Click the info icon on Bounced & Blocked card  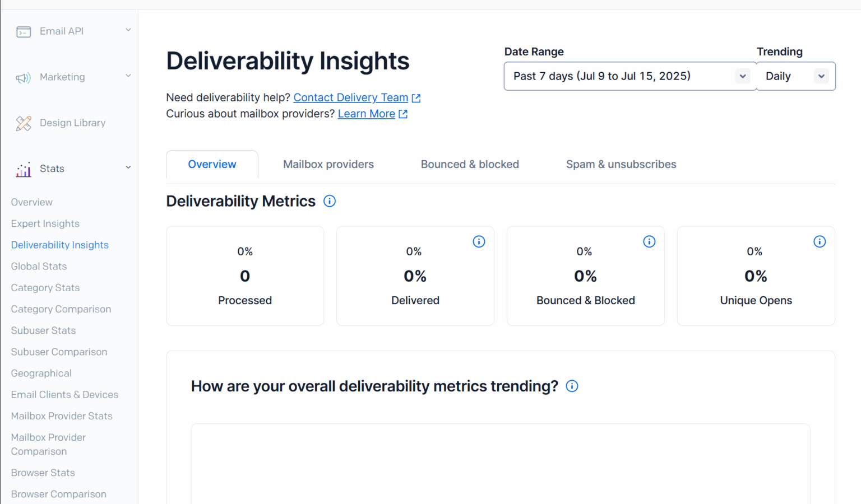pyautogui.click(x=649, y=241)
